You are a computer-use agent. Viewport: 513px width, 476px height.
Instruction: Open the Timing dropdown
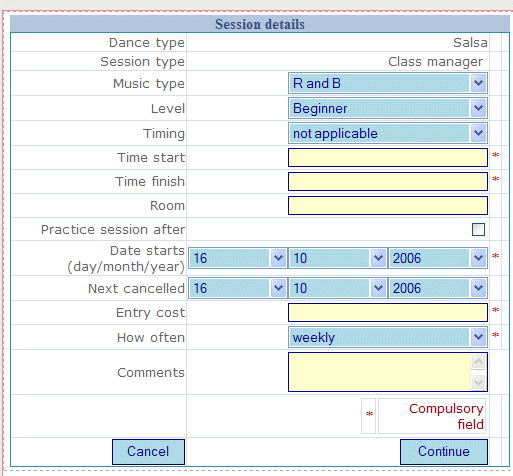(x=388, y=133)
